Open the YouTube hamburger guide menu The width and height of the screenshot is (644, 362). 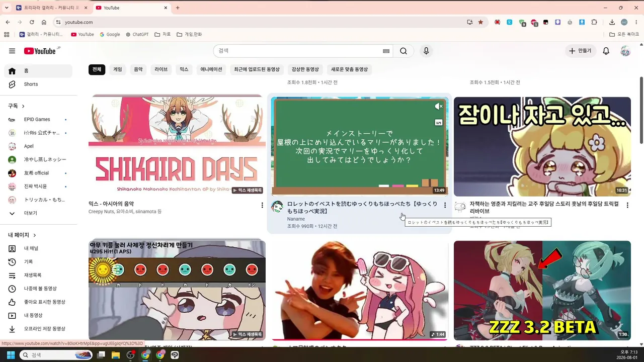click(x=12, y=51)
